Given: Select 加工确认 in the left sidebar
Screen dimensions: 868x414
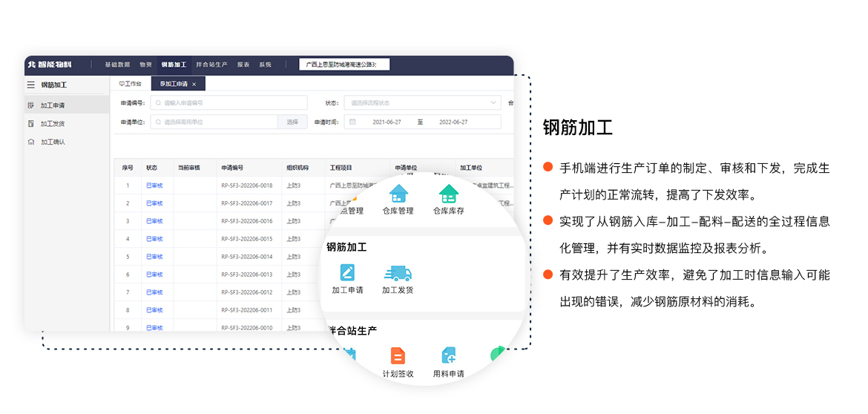Looking at the screenshot, I should [52, 142].
